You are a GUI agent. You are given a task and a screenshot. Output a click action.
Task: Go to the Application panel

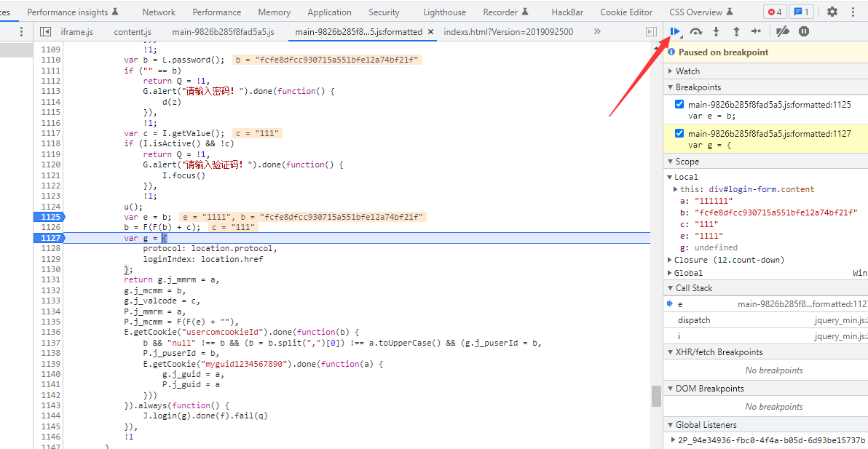click(x=329, y=12)
